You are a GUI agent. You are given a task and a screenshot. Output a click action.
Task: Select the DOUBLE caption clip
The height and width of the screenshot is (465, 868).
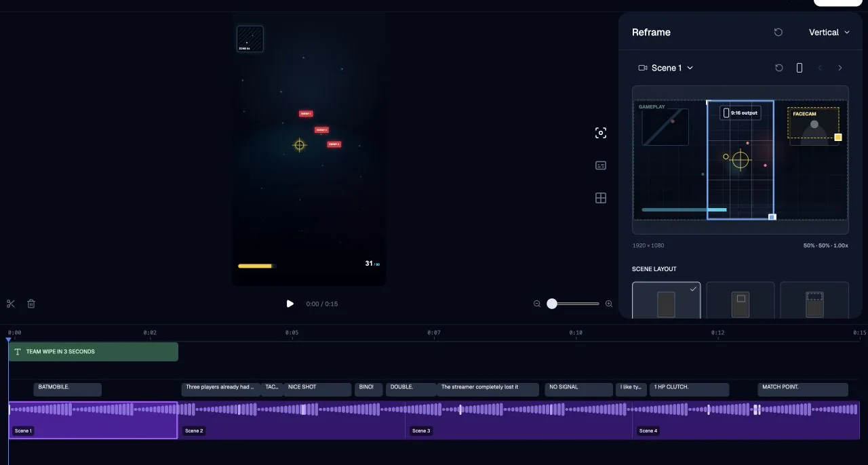pos(411,389)
